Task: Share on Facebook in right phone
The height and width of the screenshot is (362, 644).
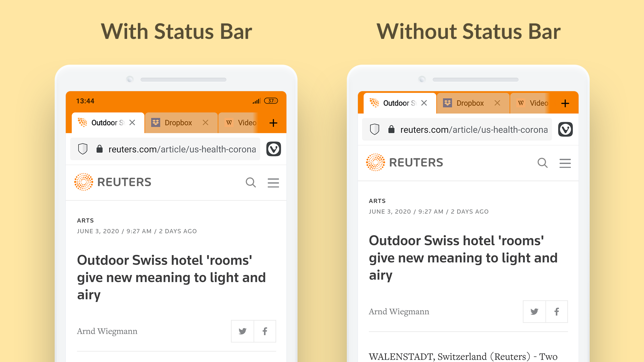Action: point(557,312)
